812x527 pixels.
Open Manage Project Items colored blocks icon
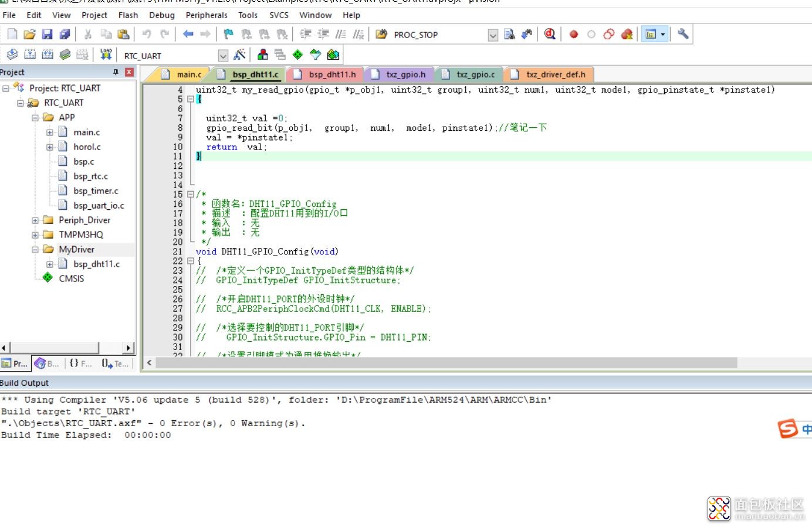(x=263, y=55)
